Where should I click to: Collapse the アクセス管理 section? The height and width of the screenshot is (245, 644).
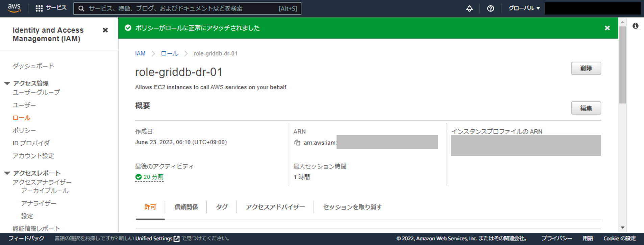(x=7, y=83)
